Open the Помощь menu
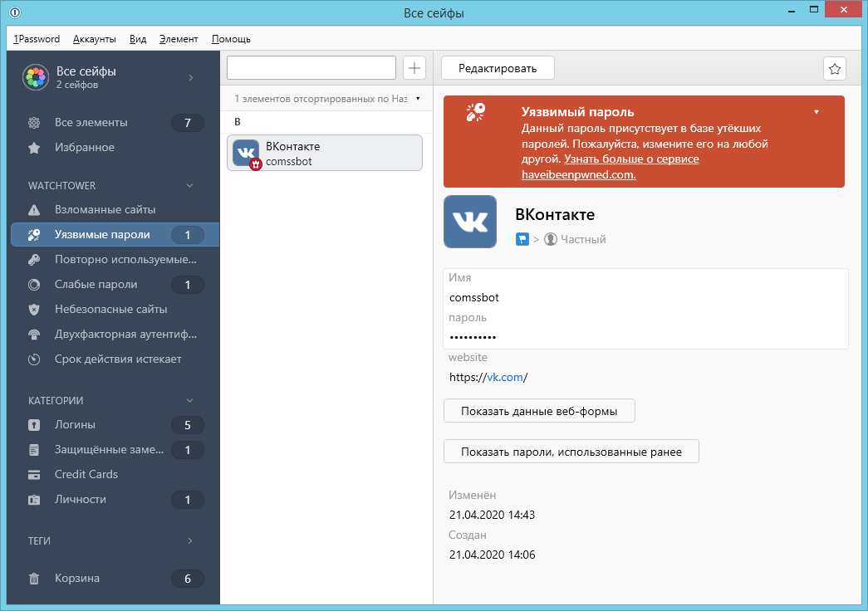The image size is (868, 611). (232, 39)
